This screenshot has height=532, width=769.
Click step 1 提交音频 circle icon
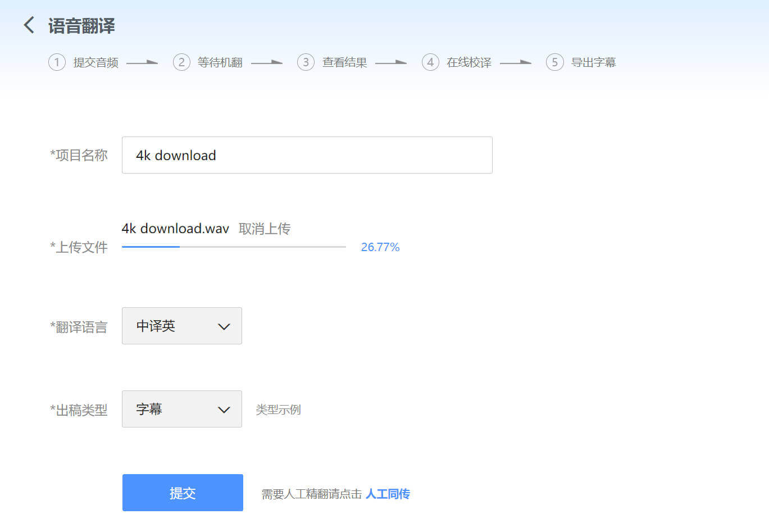click(x=57, y=62)
